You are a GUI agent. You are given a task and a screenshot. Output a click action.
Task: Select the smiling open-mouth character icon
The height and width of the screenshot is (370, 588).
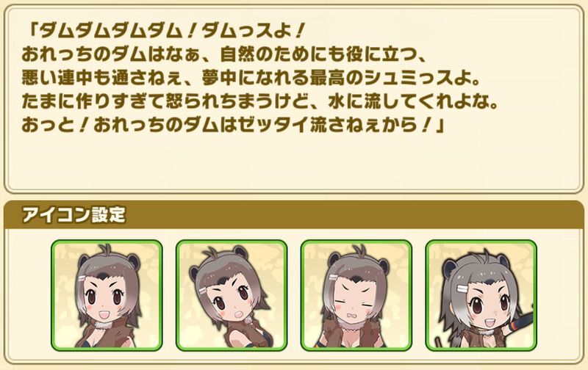(107, 295)
